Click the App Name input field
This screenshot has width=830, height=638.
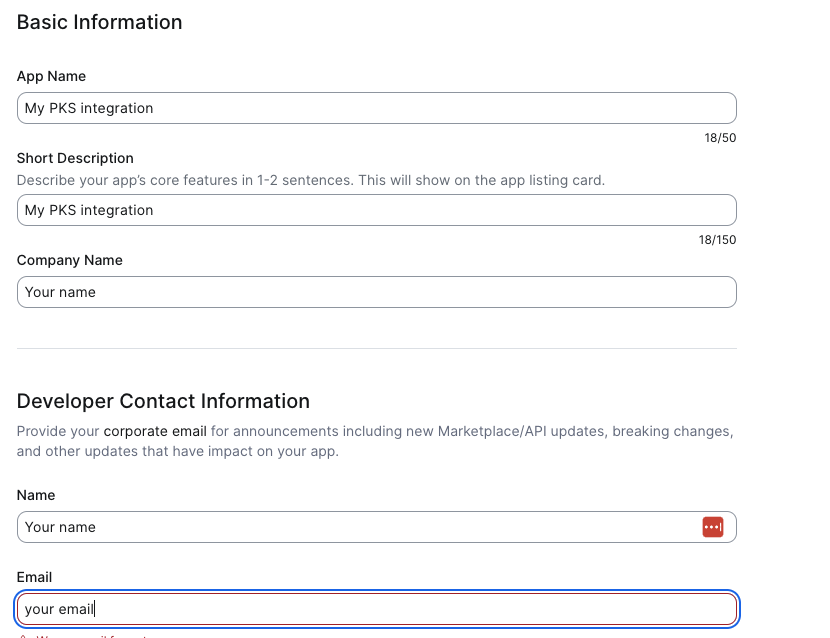(x=376, y=108)
